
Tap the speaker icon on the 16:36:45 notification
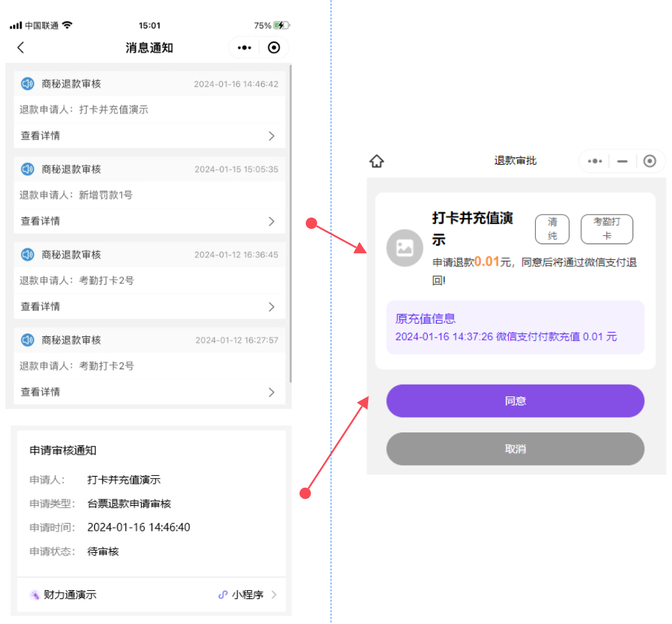28,255
